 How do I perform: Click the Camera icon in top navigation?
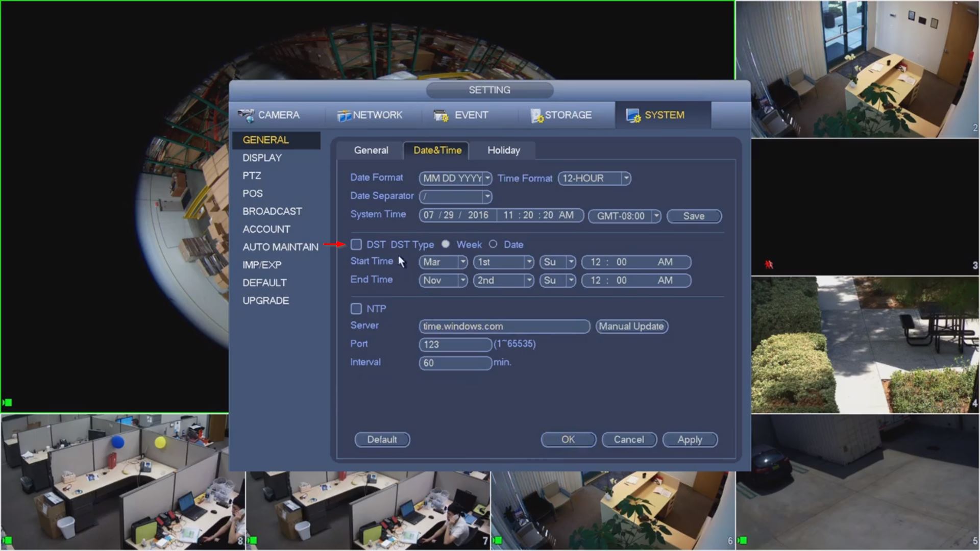point(246,116)
